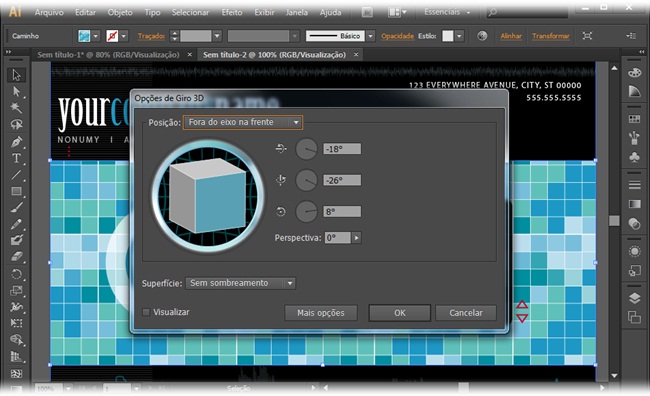The width and height of the screenshot is (650, 396).
Task: Select the Direct Selection tool
Action: 16,92
